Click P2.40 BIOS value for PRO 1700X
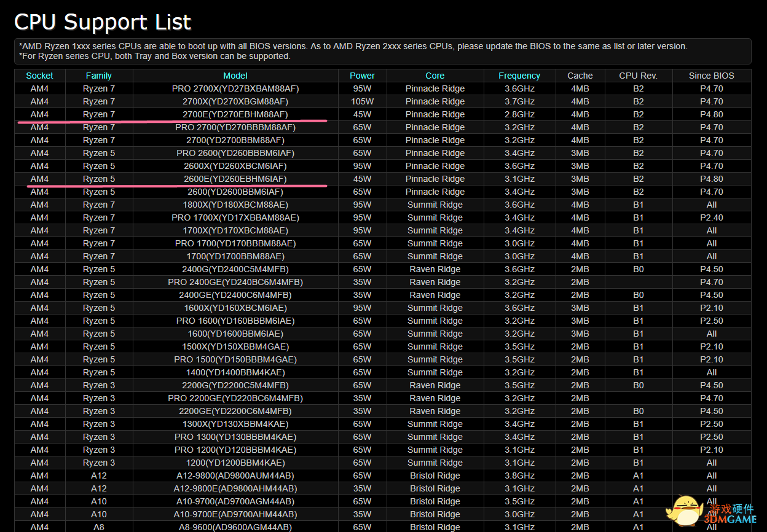The width and height of the screenshot is (767, 532). (711, 217)
